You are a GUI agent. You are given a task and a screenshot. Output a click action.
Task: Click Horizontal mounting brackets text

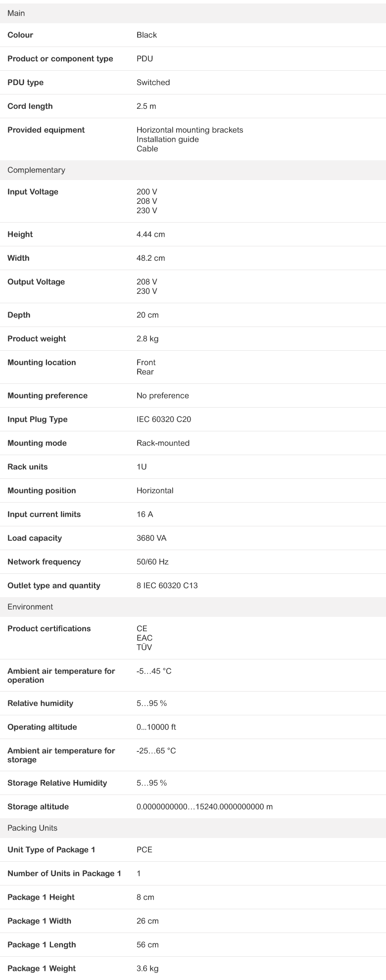tap(190, 130)
